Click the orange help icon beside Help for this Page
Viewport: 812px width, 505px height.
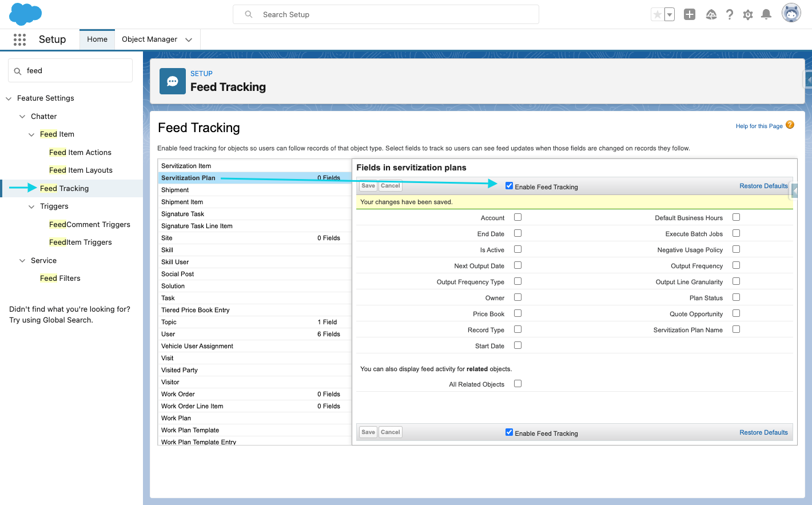[790, 125]
